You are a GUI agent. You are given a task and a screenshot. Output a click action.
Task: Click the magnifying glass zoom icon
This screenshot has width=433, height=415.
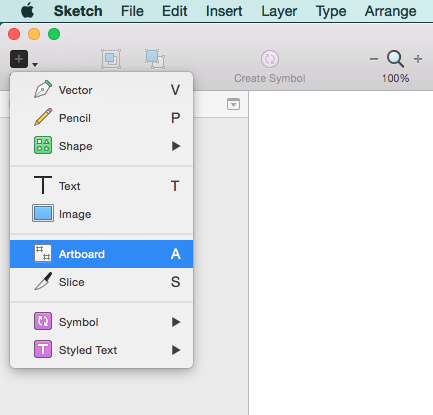[x=395, y=59]
